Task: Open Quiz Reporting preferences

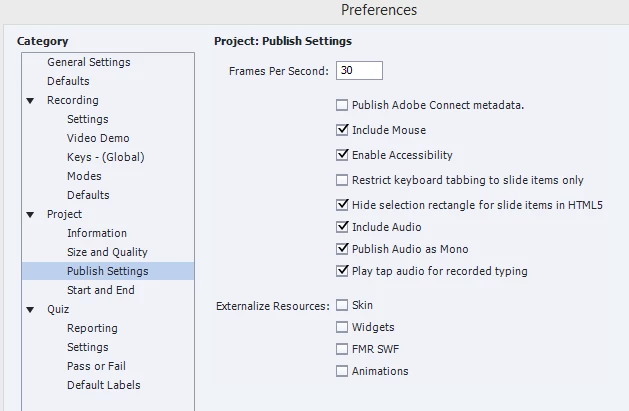Action: click(x=92, y=328)
